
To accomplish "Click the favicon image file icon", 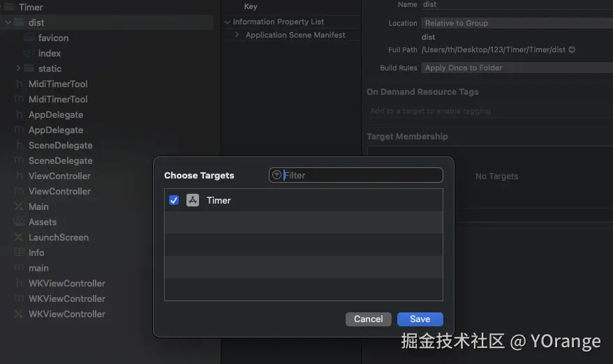I will 29,38.
